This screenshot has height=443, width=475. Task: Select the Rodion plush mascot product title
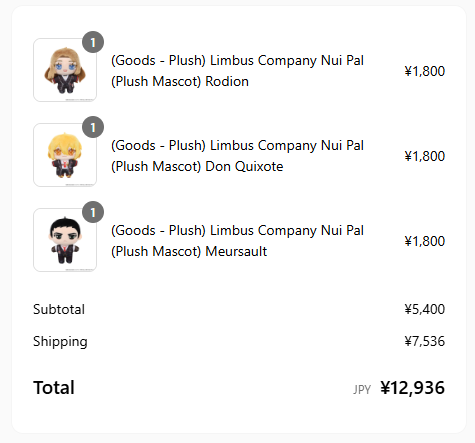click(237, 71)
